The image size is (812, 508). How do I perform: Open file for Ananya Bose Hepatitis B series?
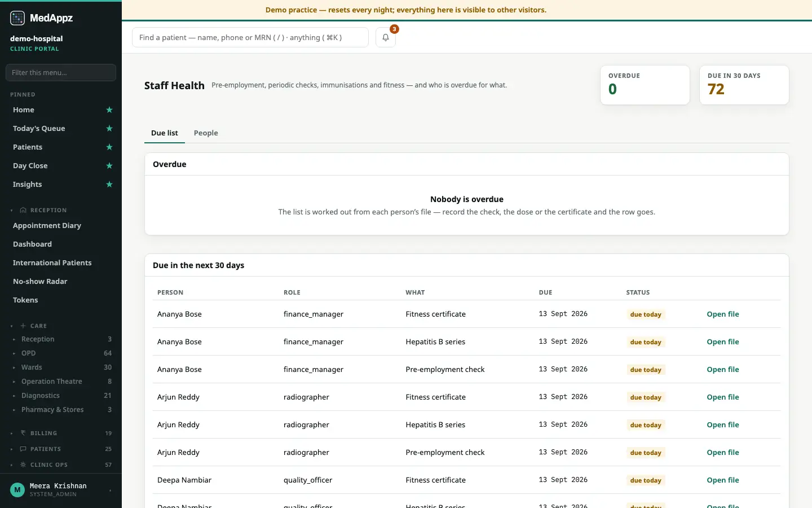[723, 342]
